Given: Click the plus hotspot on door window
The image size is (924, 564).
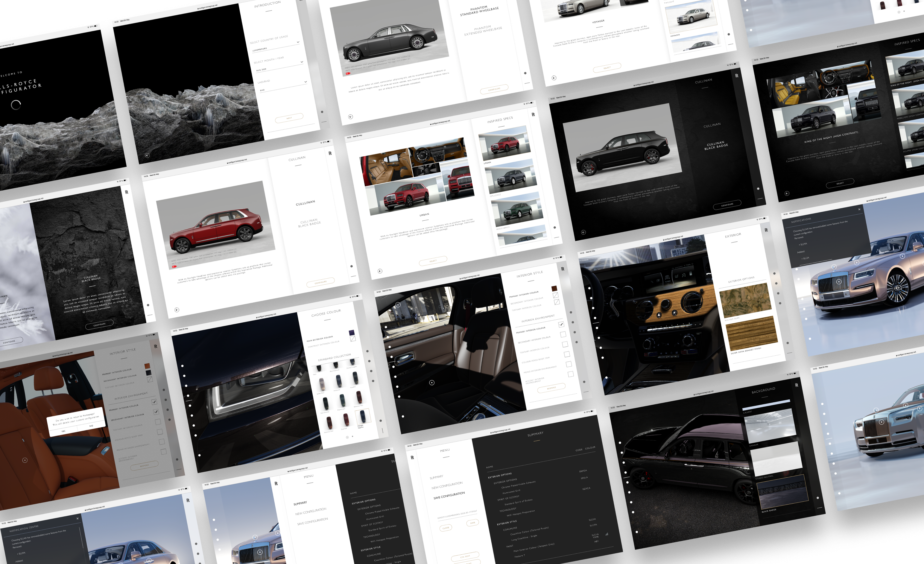Looking at the screenshot, I should coord(398,305).
